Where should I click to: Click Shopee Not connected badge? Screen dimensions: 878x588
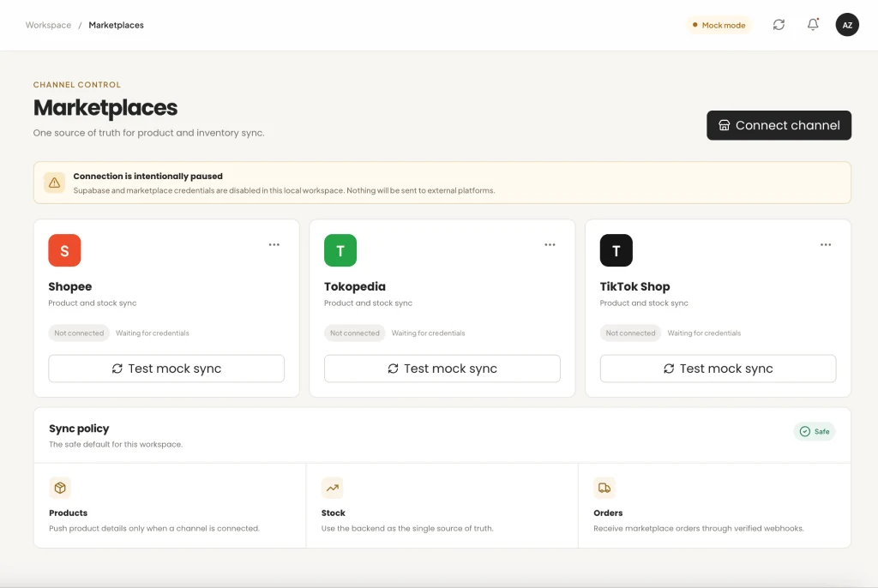pos(79,333)
